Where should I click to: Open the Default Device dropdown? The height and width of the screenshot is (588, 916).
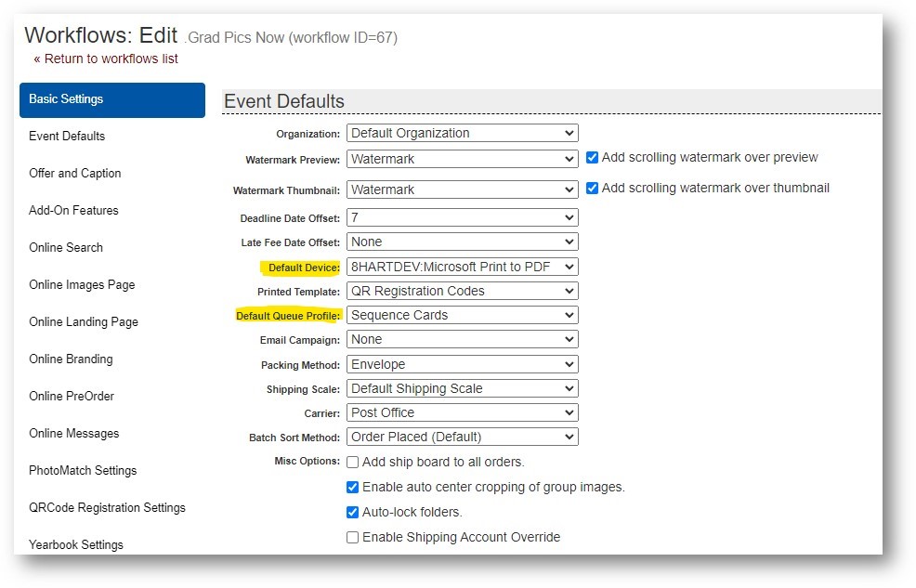coord(462,266)
